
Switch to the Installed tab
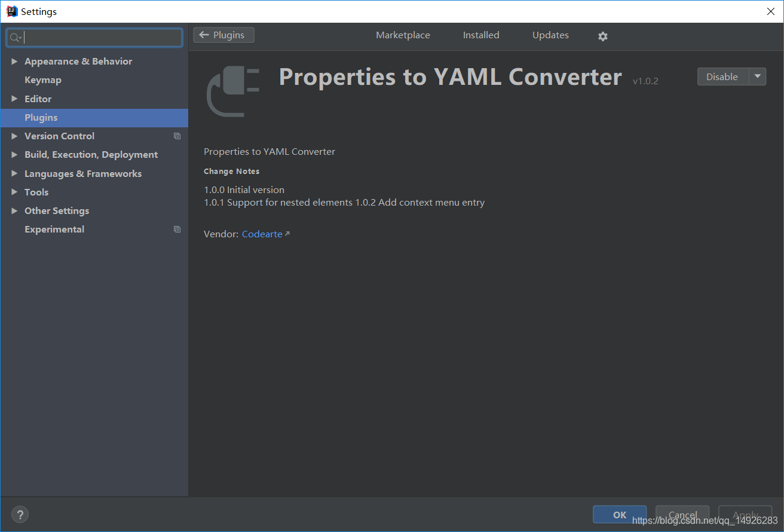pos(481,35)
